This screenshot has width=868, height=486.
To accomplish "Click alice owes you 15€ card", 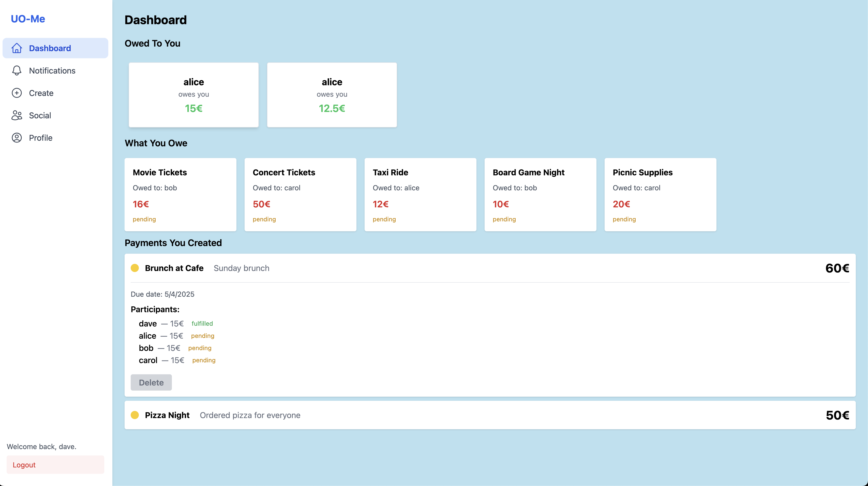I will tap(193, 95).
